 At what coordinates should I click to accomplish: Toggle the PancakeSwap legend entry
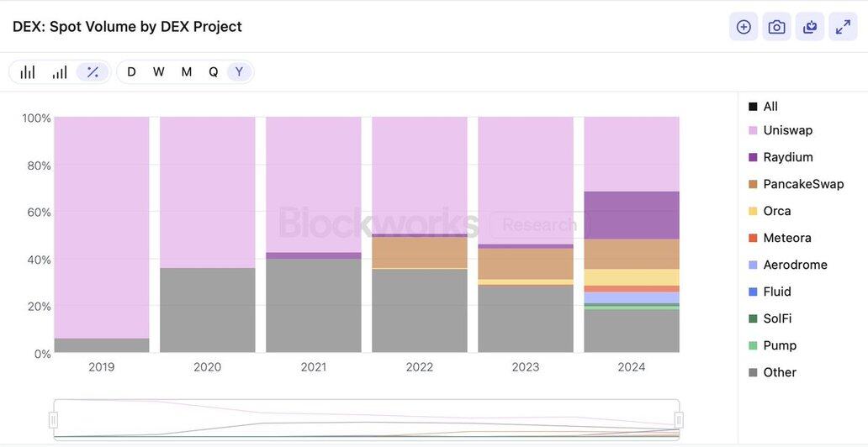[x=796, y=184]
